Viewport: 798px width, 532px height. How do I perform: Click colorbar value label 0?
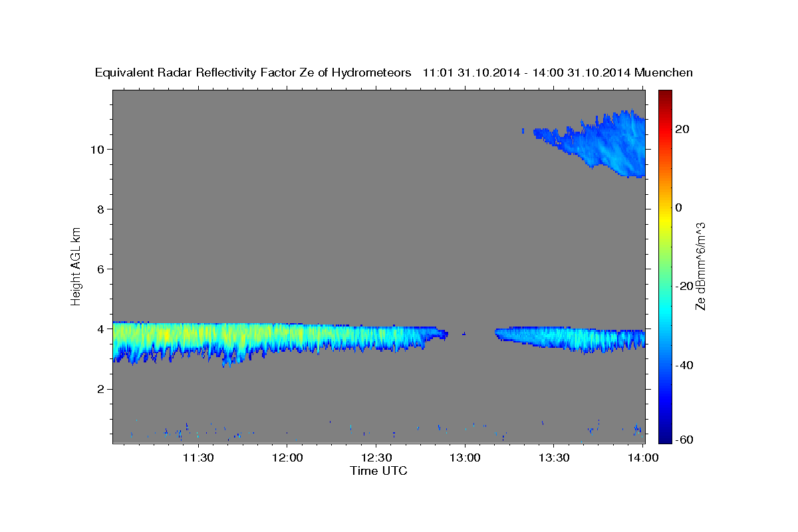(680, 207)
